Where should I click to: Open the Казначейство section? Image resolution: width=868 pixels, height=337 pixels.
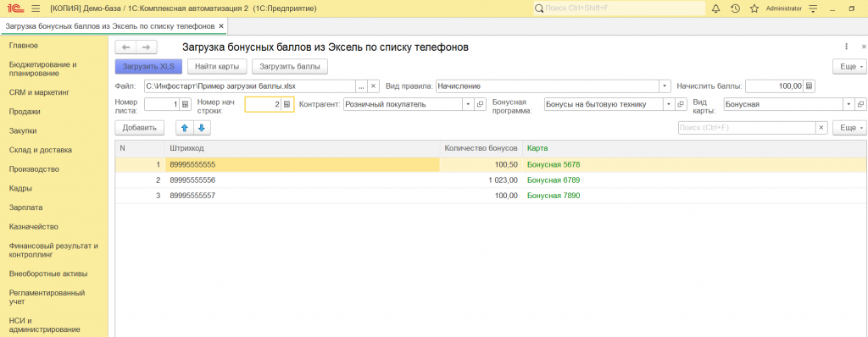click(x=34, y=226)
